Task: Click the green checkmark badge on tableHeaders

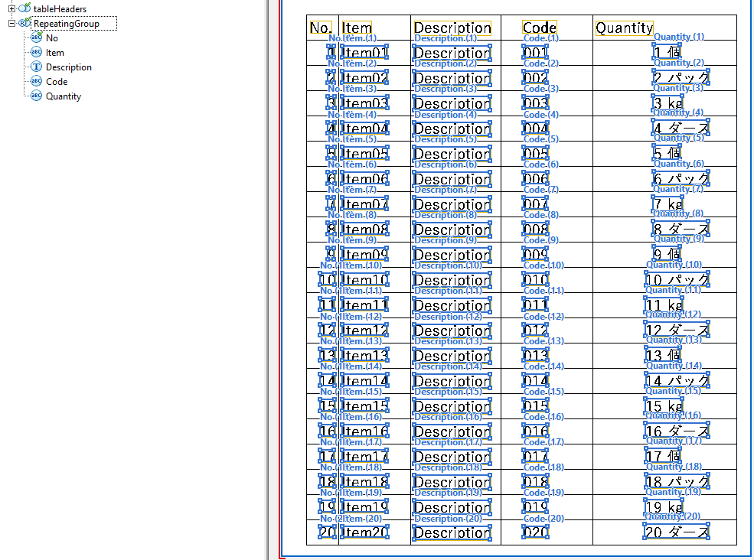Action: [29, 6]
